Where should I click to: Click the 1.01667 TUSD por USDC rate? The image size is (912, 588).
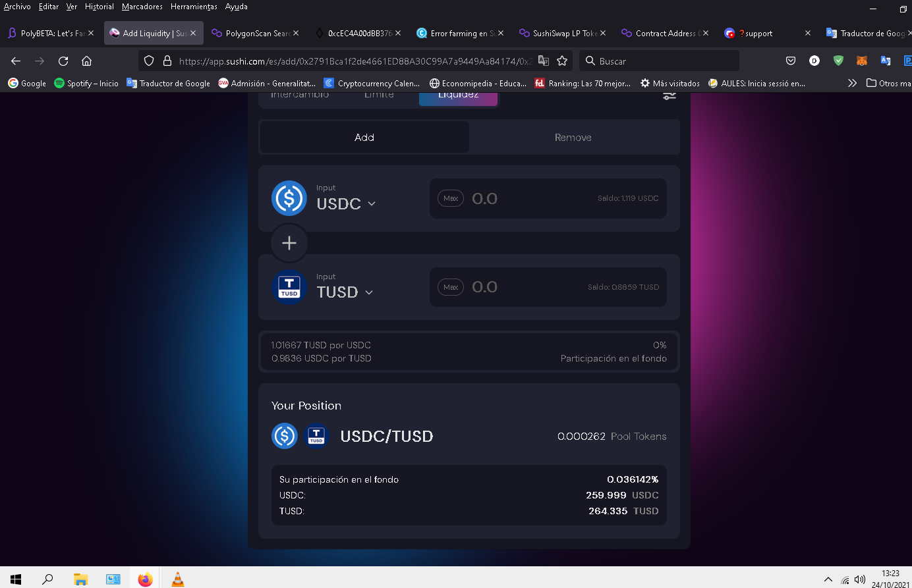click(x=321, y=345)
